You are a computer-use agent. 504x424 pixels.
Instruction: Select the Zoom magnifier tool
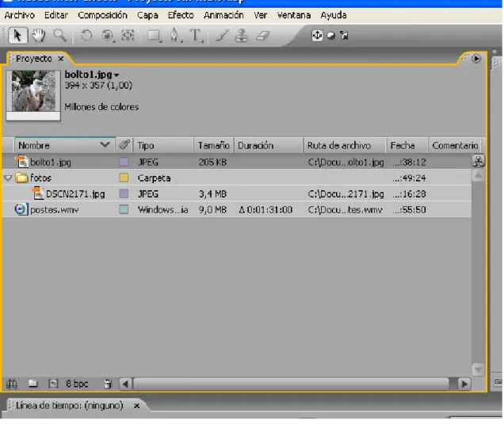click(x=59, y=36)
